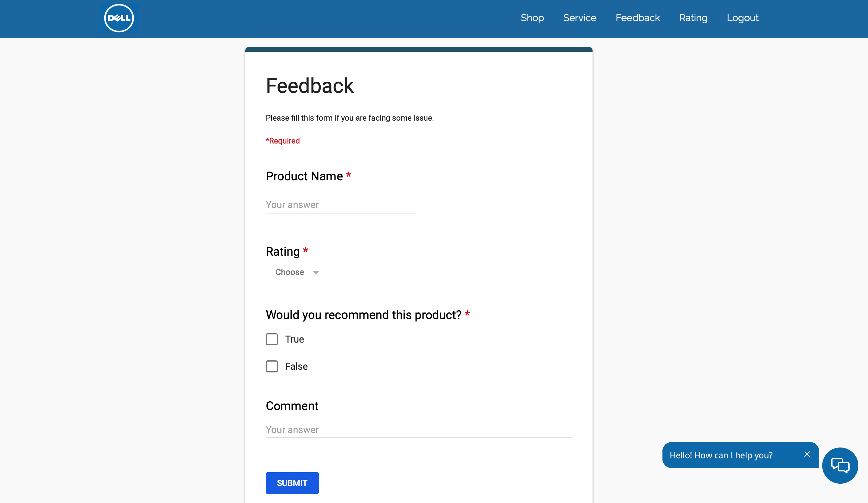Focus the Product Name answer field
Image resolution: width=868 pixels, height=503 pixels.
(x=341, y=205)
